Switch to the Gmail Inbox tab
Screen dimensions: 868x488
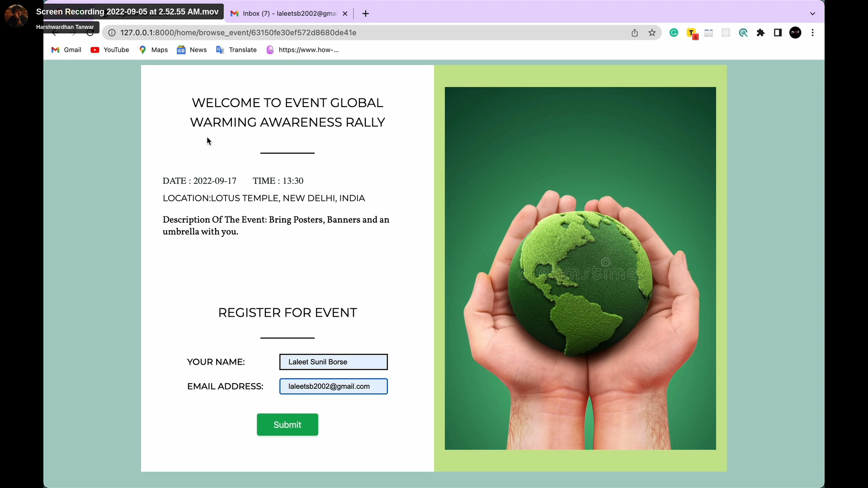288,14
